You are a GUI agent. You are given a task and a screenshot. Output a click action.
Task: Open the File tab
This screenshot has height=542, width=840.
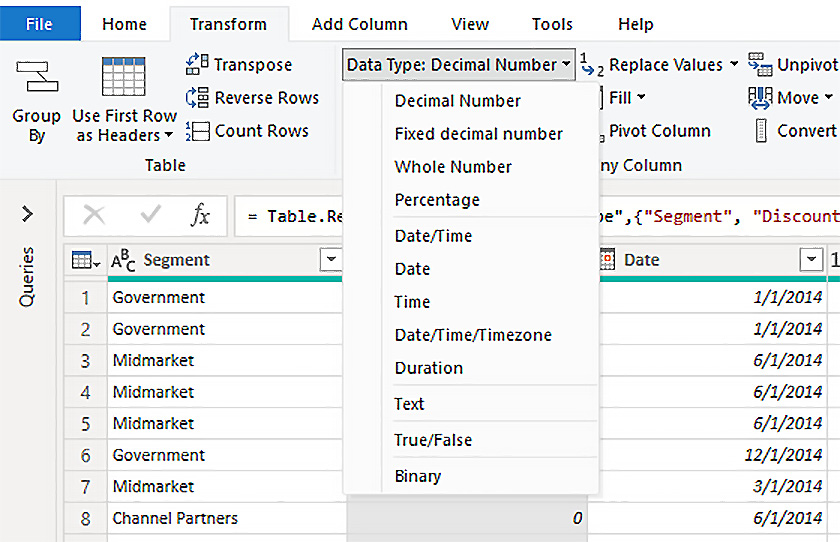(x=39, y=24)
